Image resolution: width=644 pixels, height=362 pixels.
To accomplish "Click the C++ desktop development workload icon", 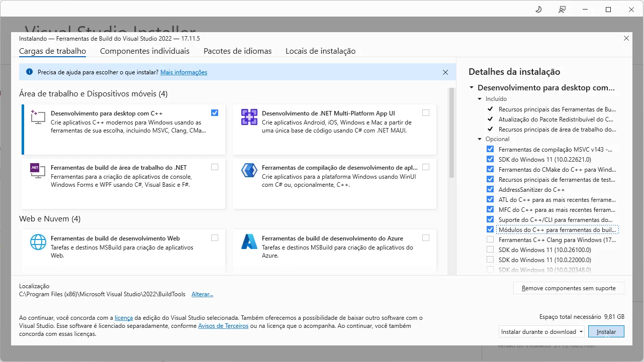I will pos(38,117).
